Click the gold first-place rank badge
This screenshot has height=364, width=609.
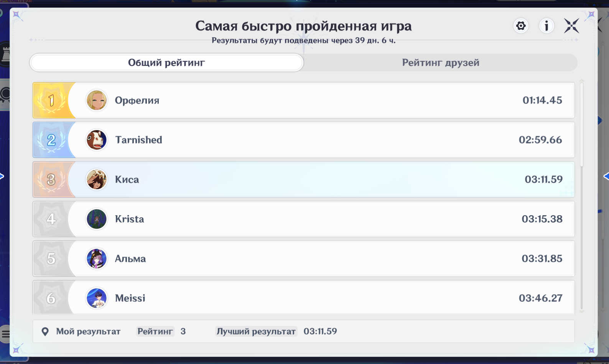click(51, 100)
